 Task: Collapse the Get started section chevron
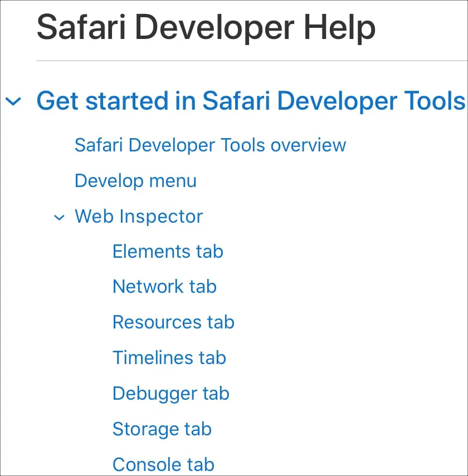13,101
